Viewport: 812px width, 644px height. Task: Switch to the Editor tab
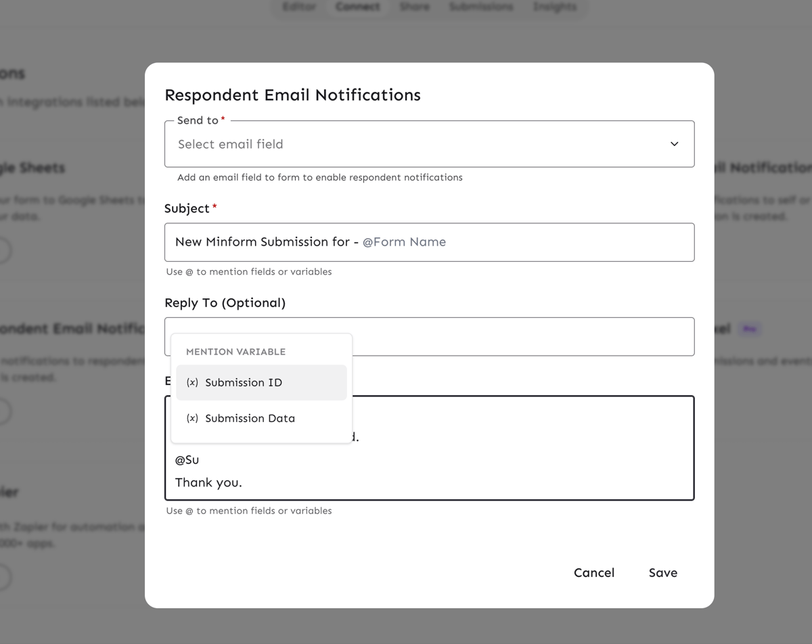(299, 7)
